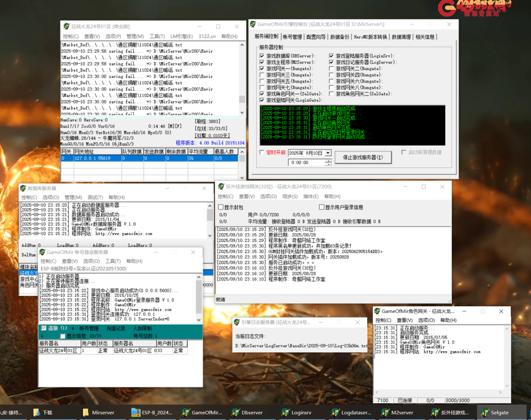Open M2server taskbar icon
The height and width of the screenshot is (420, 531).
[x=397, y=413]
